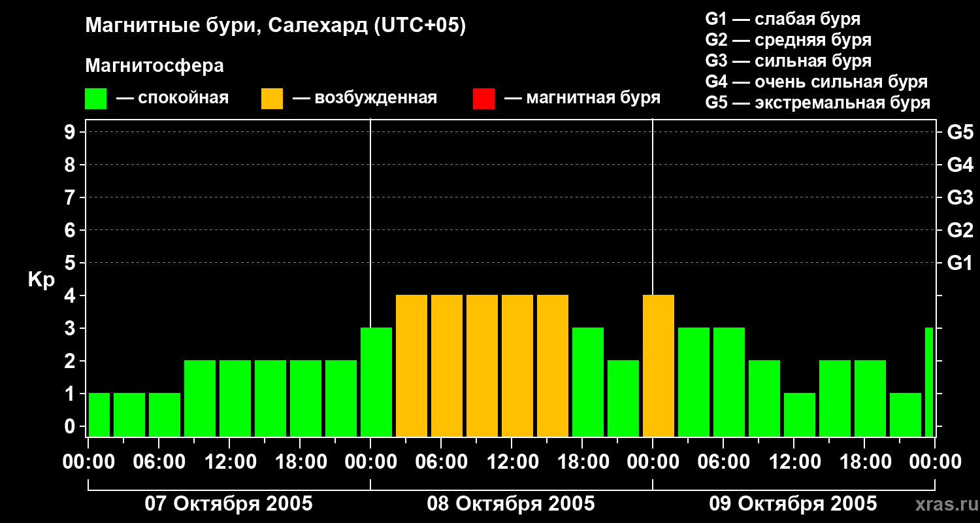The width and height of the screenshot is (980, 523).
Task: Click the G5 экстремальная буря line
Action: pos(818,103)
